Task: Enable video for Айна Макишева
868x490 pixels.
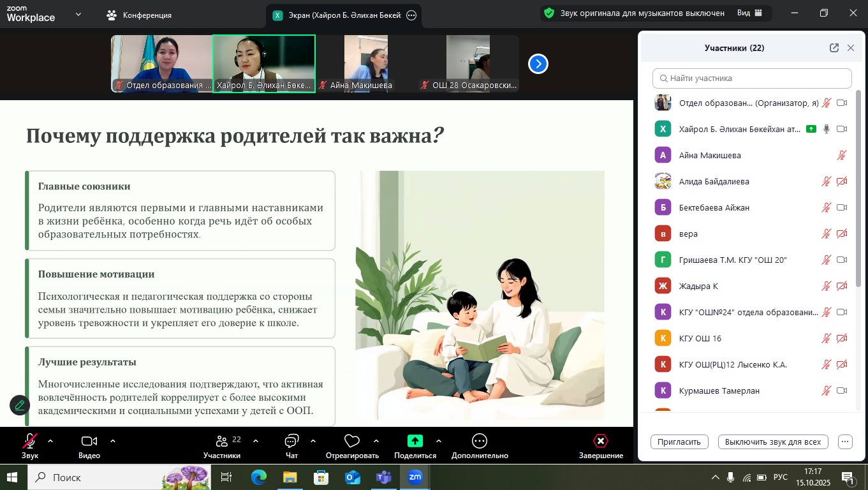Action: (x=842, y=155)
